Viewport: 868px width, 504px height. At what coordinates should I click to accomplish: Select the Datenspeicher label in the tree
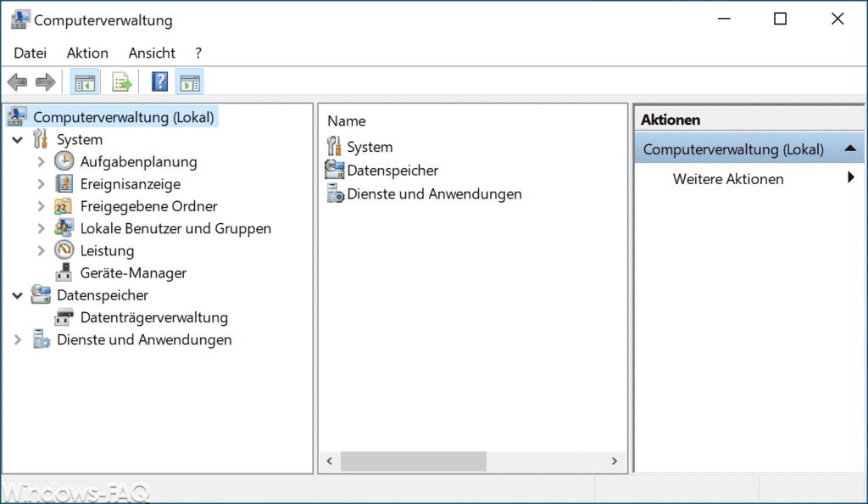tap(103, 295)
